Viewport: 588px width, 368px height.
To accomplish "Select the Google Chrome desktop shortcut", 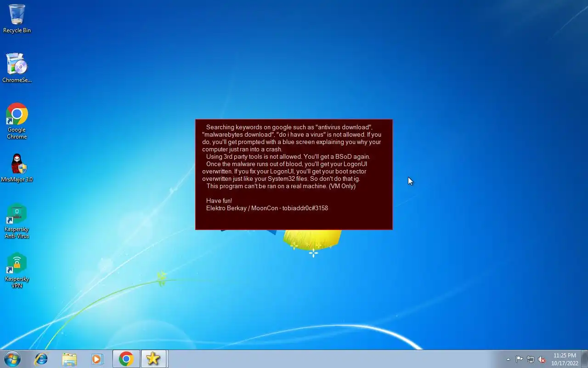I will coord(17,121).
